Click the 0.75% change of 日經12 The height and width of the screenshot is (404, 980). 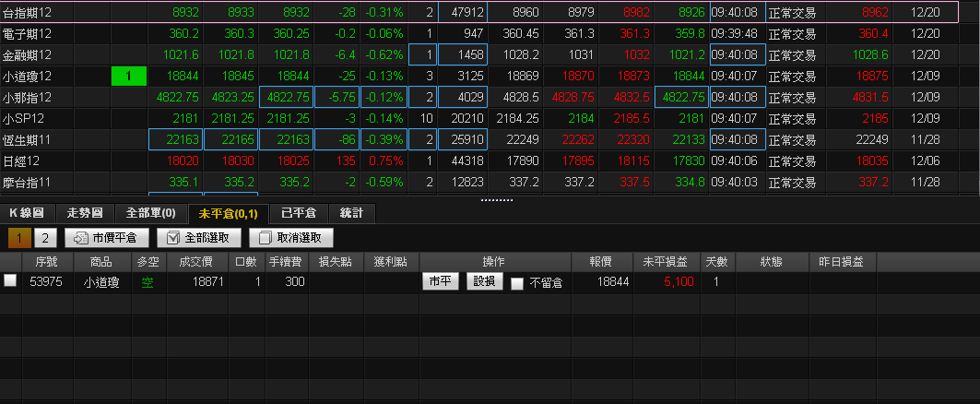tap(385, 161)
